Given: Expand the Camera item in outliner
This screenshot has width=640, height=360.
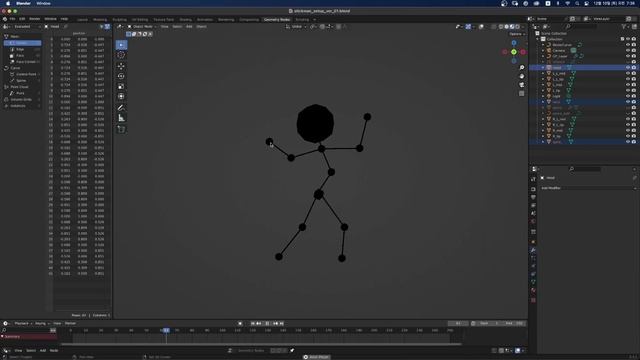Looking at the screenshot, I should click(543, 50).
